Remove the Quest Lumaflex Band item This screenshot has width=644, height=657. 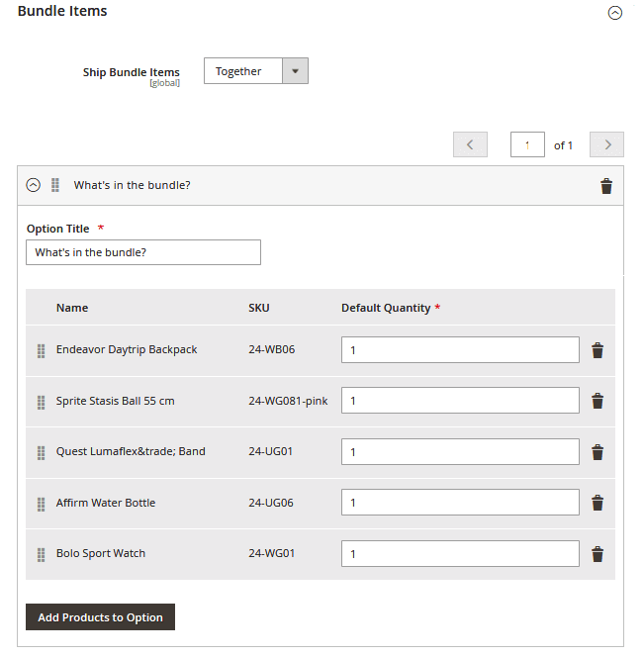598,452
